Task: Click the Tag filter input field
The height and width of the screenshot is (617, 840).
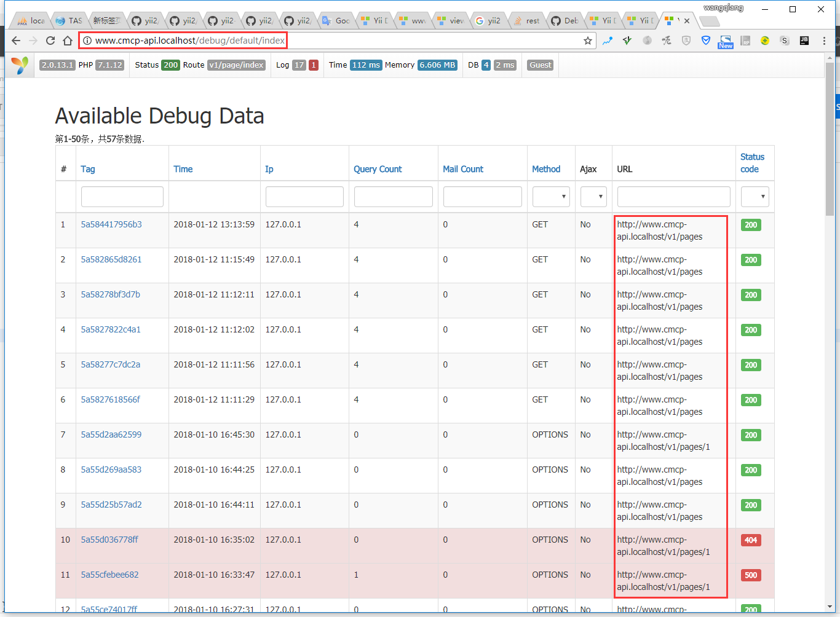Action: [122, 197]
